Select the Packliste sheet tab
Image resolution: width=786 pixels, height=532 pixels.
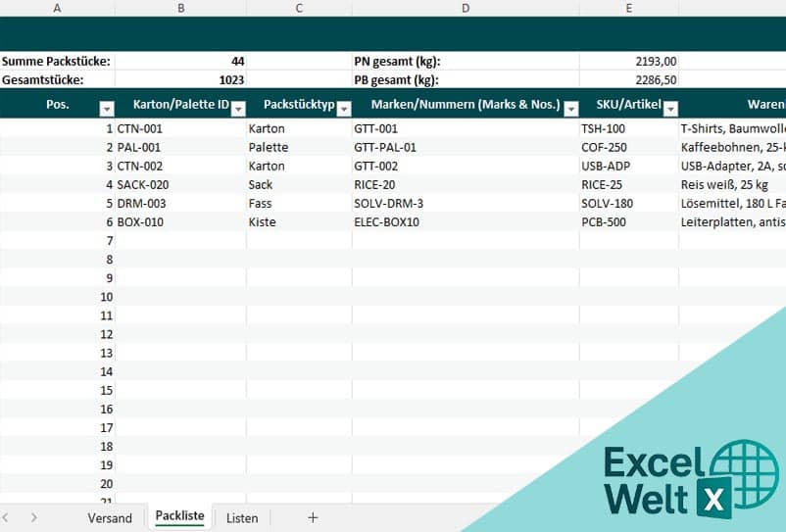click(x=180, y=516)
